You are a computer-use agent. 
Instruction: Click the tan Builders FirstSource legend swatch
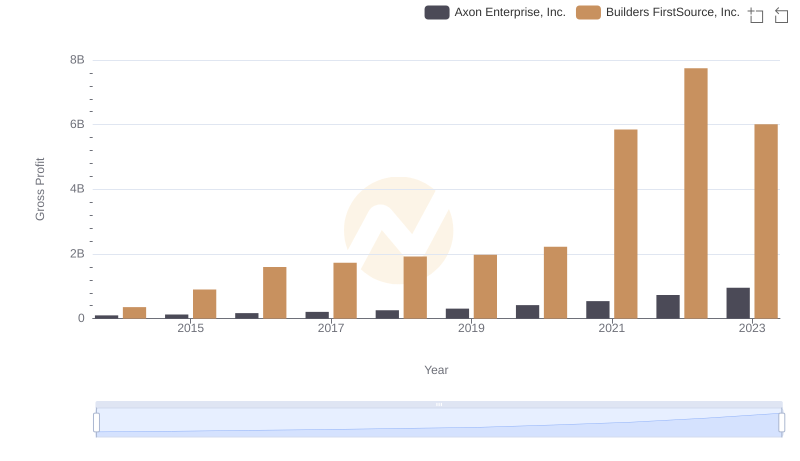coord(588,12)
